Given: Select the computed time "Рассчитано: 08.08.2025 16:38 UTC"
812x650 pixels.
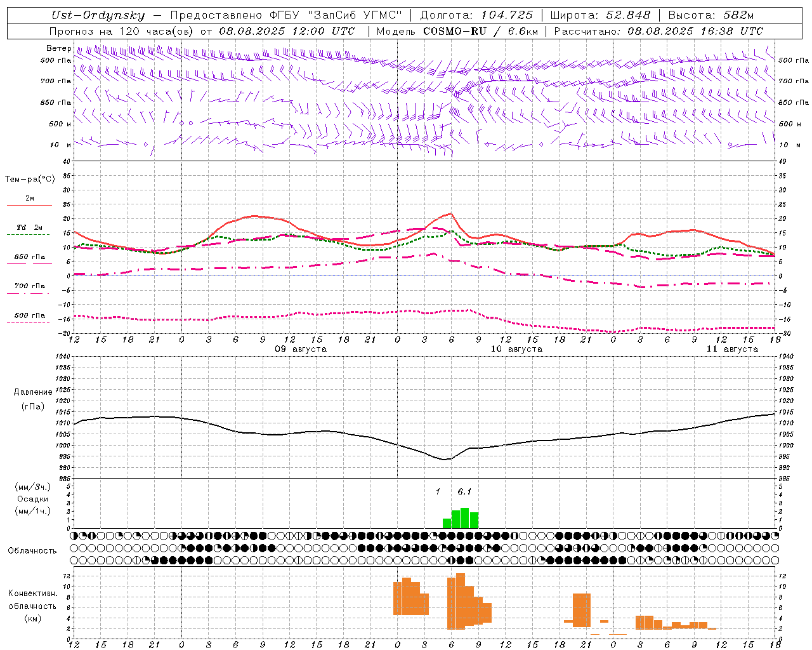Looking at the screenshot, I should tap(658, 31).
